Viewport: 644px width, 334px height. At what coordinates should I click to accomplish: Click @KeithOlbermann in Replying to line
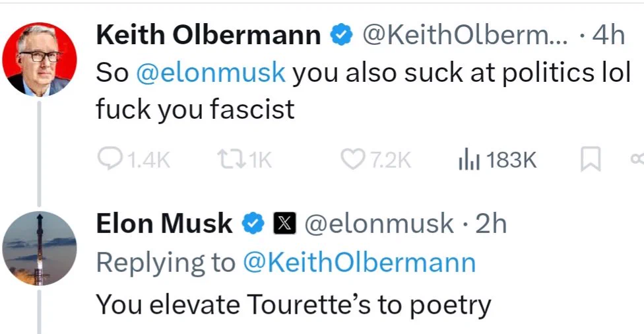point(360,262)
